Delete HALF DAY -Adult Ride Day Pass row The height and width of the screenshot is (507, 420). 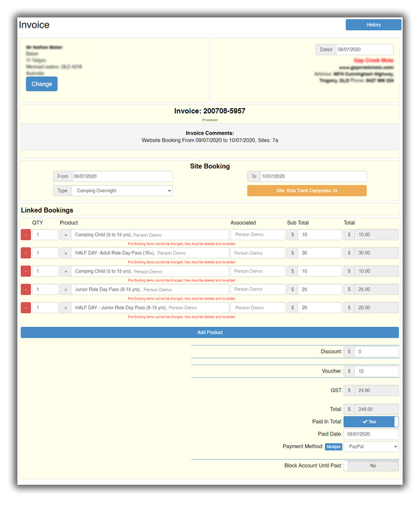26,253
